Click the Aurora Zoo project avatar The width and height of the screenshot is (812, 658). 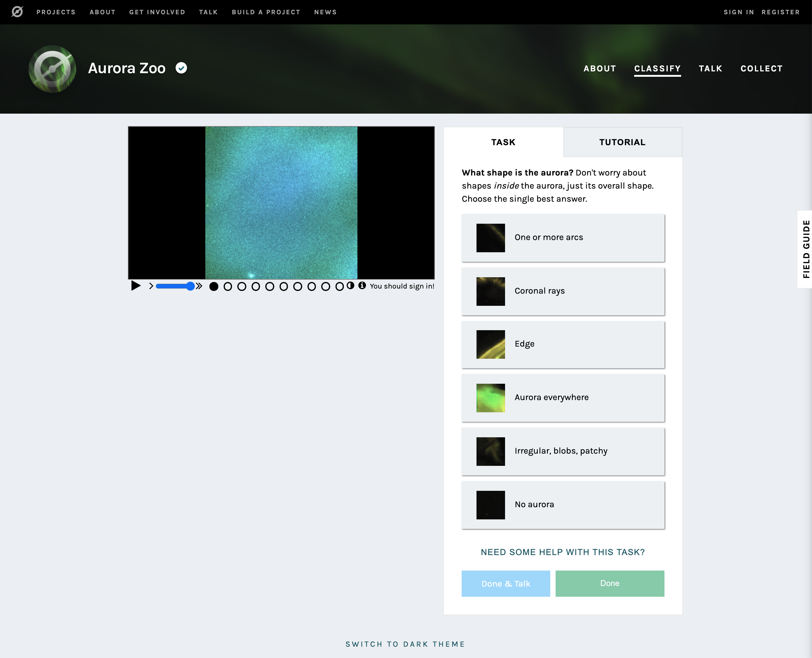[52, 69]
